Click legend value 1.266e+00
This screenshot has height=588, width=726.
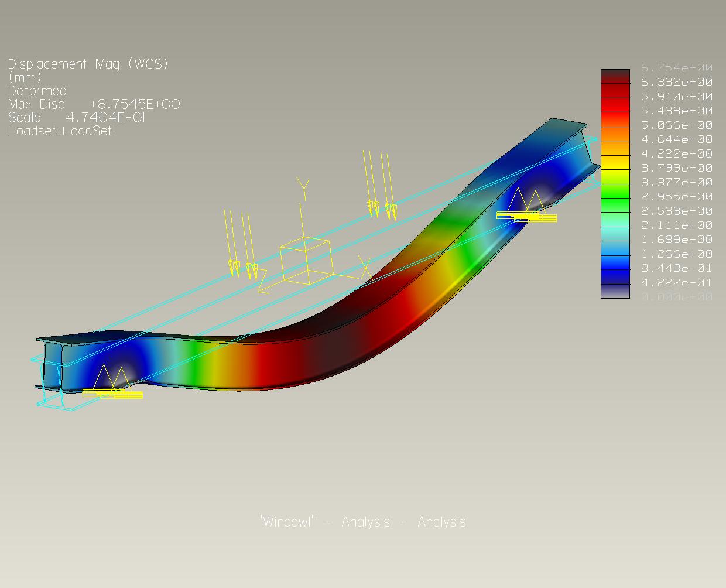677,254
